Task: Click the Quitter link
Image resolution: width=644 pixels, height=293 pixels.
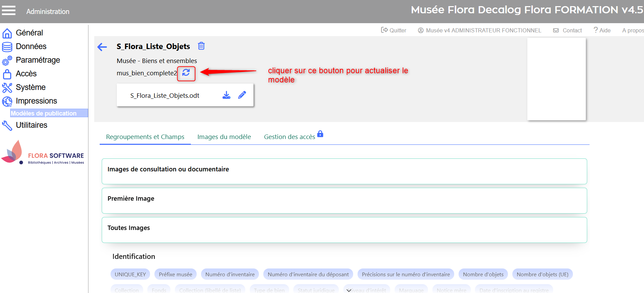Action: click(394, 30)
